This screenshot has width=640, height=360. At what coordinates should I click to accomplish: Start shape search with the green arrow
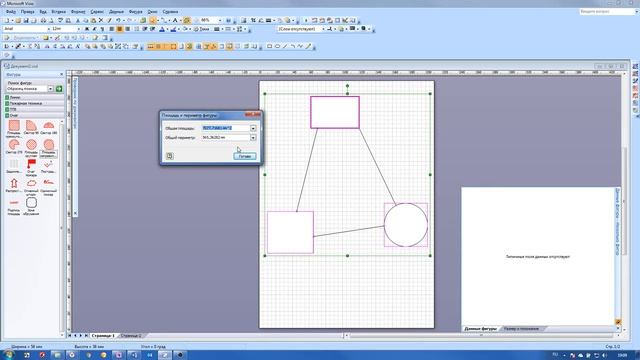coord(59,89)
